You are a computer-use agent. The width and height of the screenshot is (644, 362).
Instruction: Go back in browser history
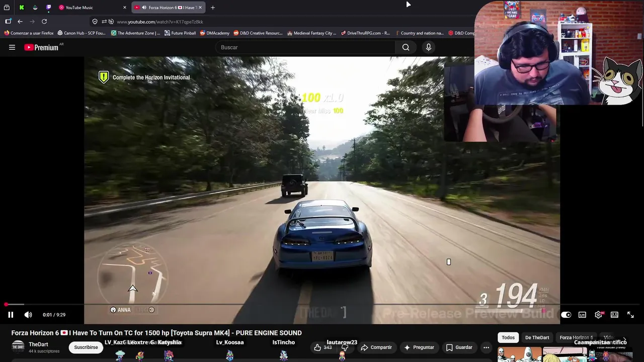[20, 22]
